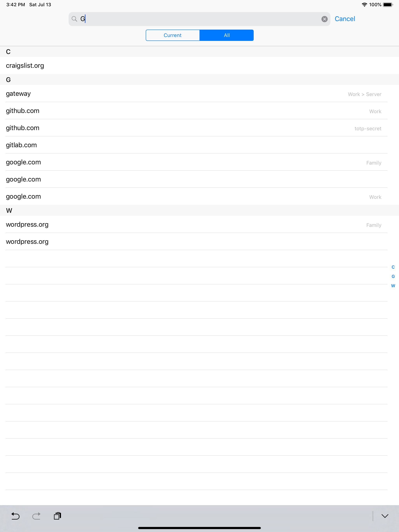Select the github.com totp-secret entry
The image size is (399, 532).
click(x=169, y=128)
